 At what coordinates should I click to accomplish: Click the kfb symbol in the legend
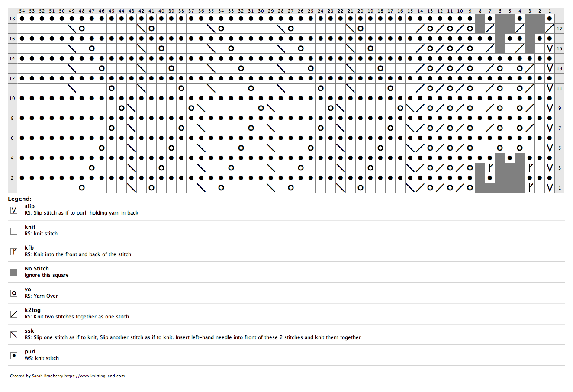click(x=14, y=252)
